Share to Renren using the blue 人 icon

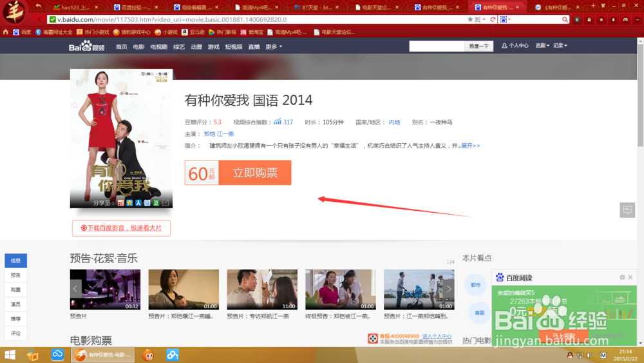138,202
